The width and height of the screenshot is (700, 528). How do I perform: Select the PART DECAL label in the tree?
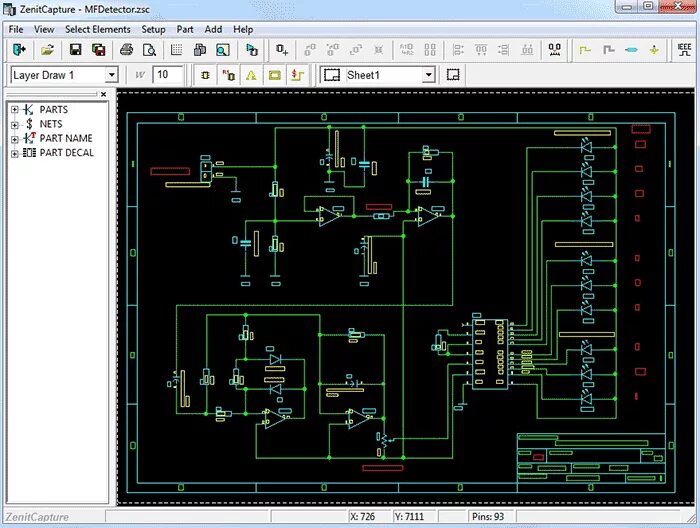coord(67,153)
